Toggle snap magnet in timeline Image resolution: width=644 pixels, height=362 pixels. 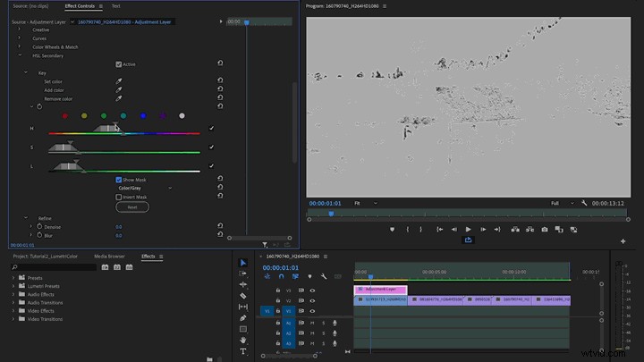tap(282, 276)
